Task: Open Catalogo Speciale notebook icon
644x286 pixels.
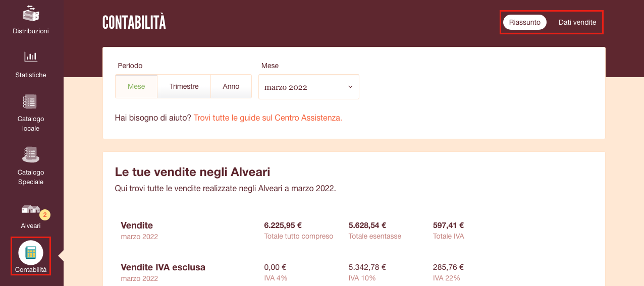Action: point(31,154)
